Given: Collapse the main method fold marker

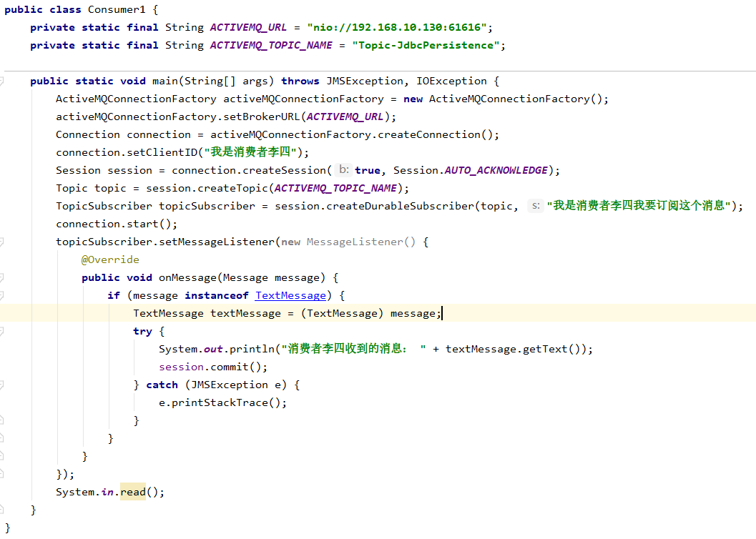Looking at the screenshot, I should (x=2, y=81).
